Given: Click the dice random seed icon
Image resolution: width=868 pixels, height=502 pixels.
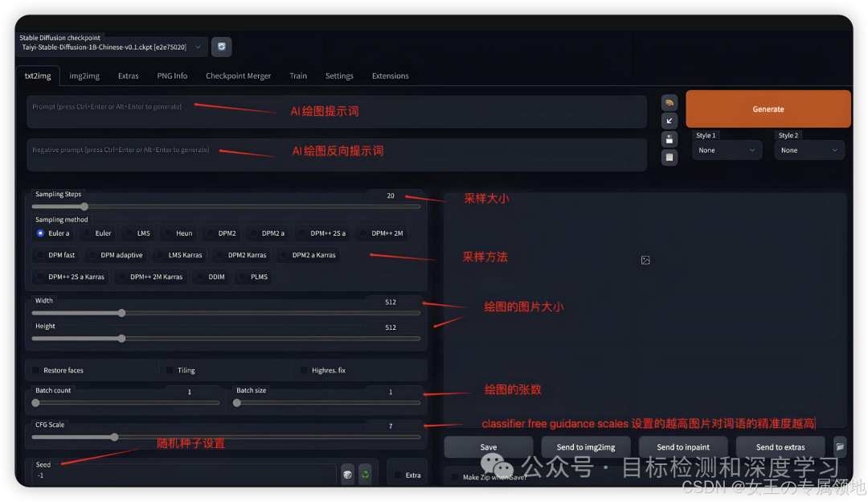Looking at the screenshot, I should (x=347, y=475).
